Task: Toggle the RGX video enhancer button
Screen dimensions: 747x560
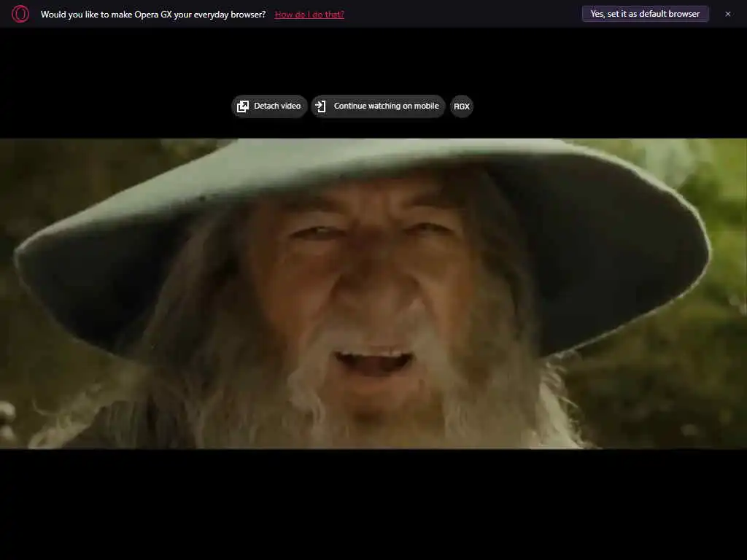Action: (461, 106)
